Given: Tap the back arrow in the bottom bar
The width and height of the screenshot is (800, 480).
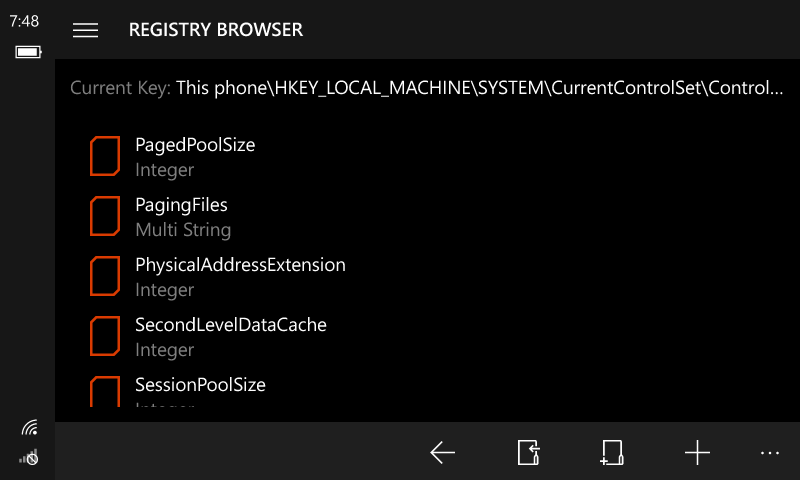Looking at the screenshot, I should coord(443,453).
